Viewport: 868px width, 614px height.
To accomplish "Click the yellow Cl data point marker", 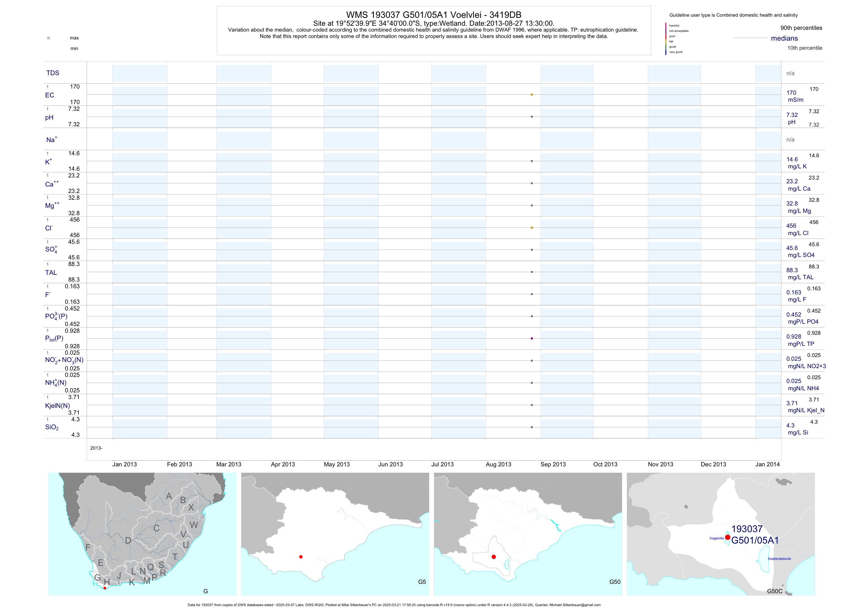I will pyautogui.click(x=532, y=227).
